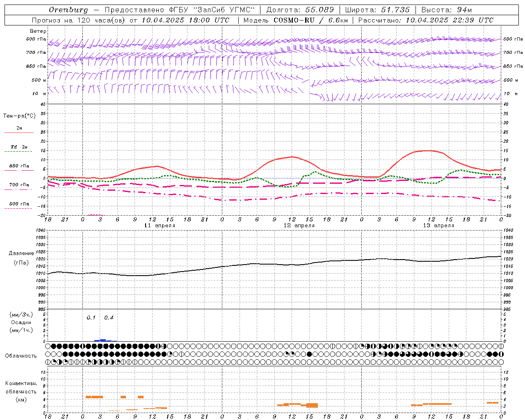Click the blue precipitation bar in Осадки chart
The image size is (525, 420).
pyautogui.click(x=103, y=340)
